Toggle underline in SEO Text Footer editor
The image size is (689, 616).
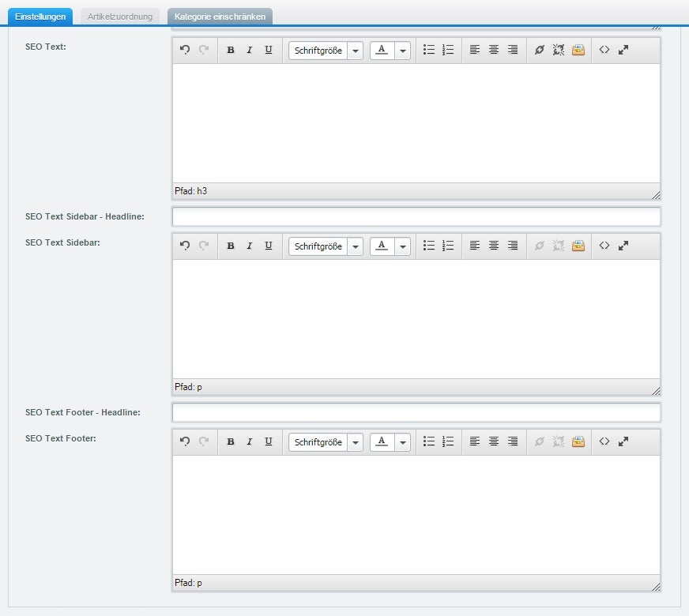pyautogui.click(x=269, y=441)
